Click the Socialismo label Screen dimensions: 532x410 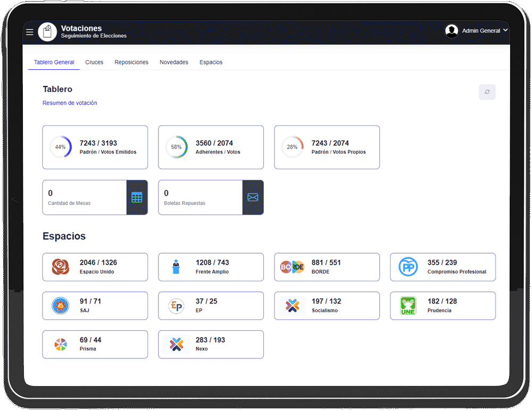(x=325, y=310)
